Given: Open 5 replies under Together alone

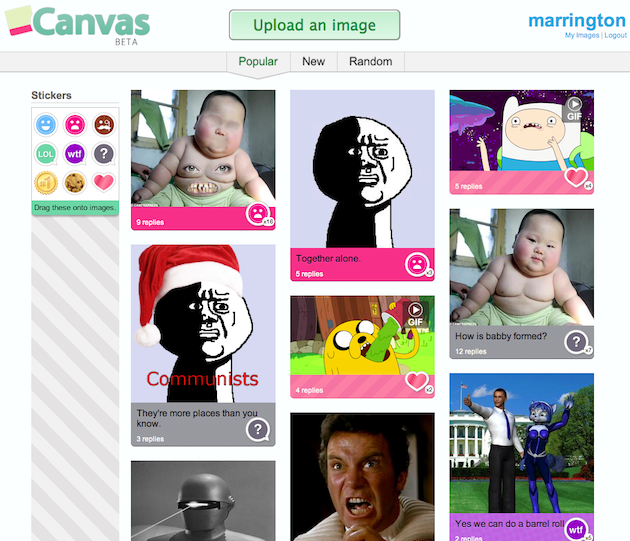Looking at the screenshot, I should [x=309, y=274].
